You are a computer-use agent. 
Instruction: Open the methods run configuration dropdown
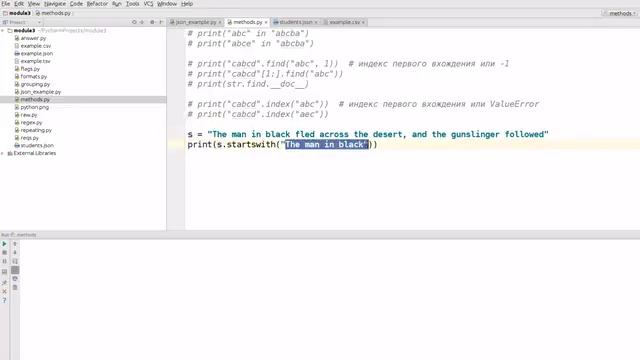(x=620, y=13)
